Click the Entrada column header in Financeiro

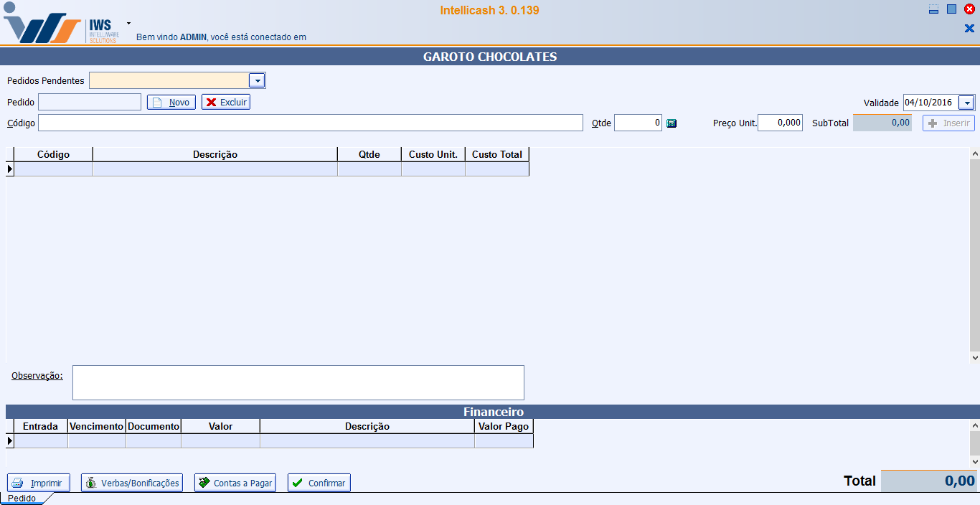(x=41, y=426)
